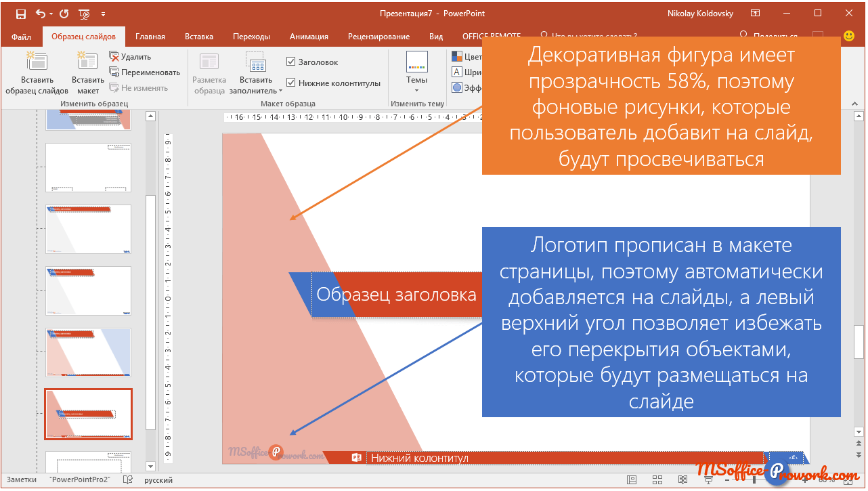Click the Образец заголовка title placeholder
Screen dimensions: 868x491
coord(397,295)
